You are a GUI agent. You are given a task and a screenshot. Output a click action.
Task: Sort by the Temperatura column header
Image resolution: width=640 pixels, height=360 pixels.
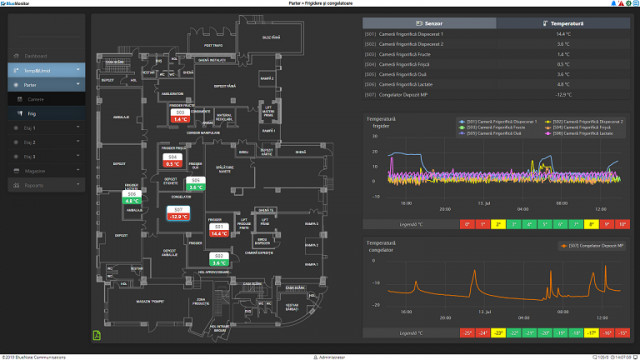pyautogui.click(x=563, y=24)
